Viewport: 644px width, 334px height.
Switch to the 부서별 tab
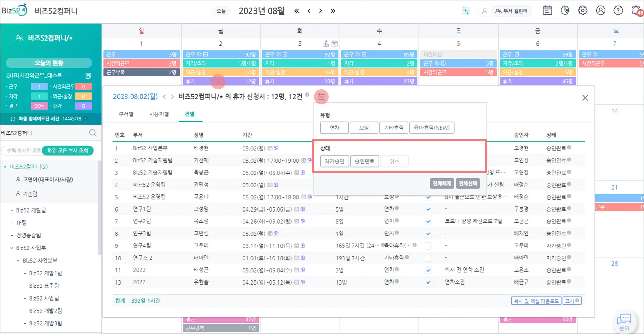click(x=126, y=114)
